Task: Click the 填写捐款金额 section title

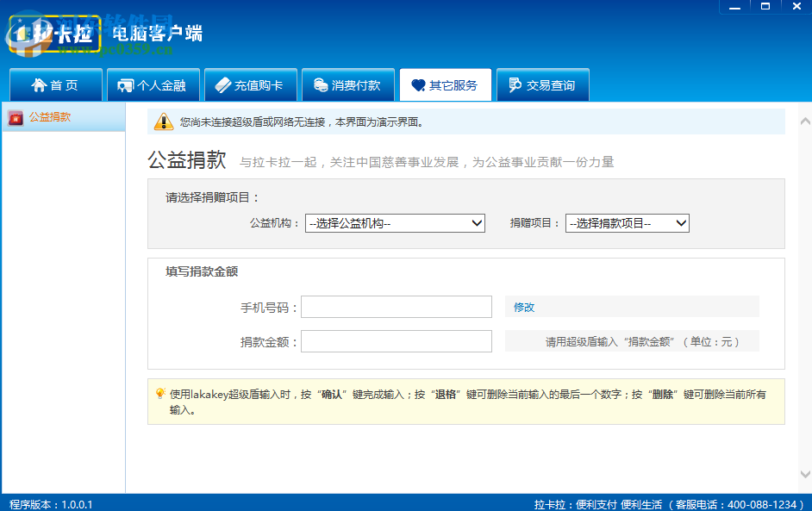Action: [202, 271]
